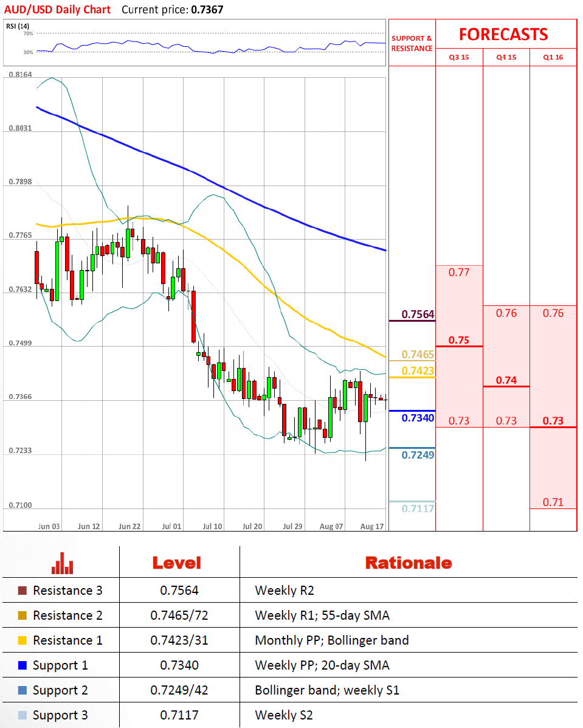Click the 0.8164 price axis label
Image resolution: width=583 pixels, height=728 pixels.
(x=21, y=75)
